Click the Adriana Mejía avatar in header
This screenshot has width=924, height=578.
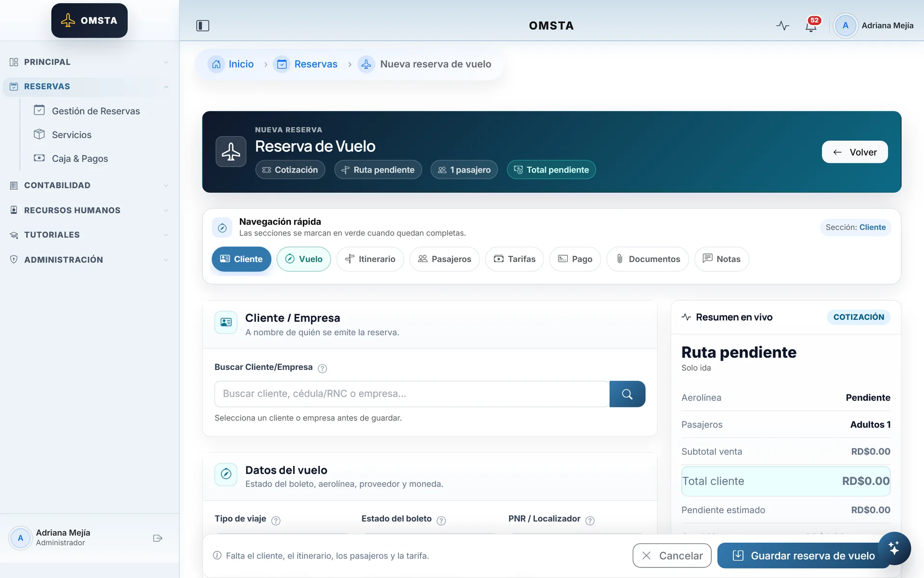[845, 26]
